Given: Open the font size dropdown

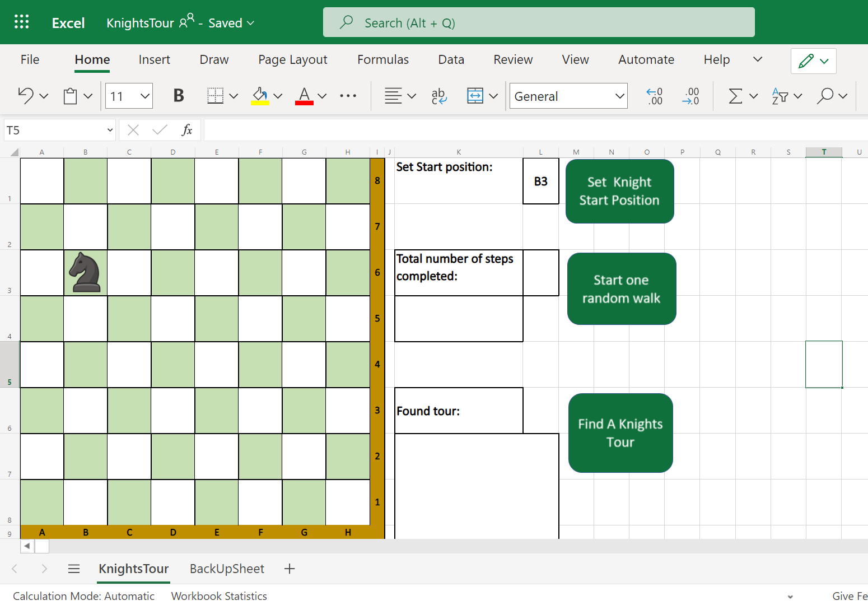Looking at the screenshot, I should click(145, 96).
